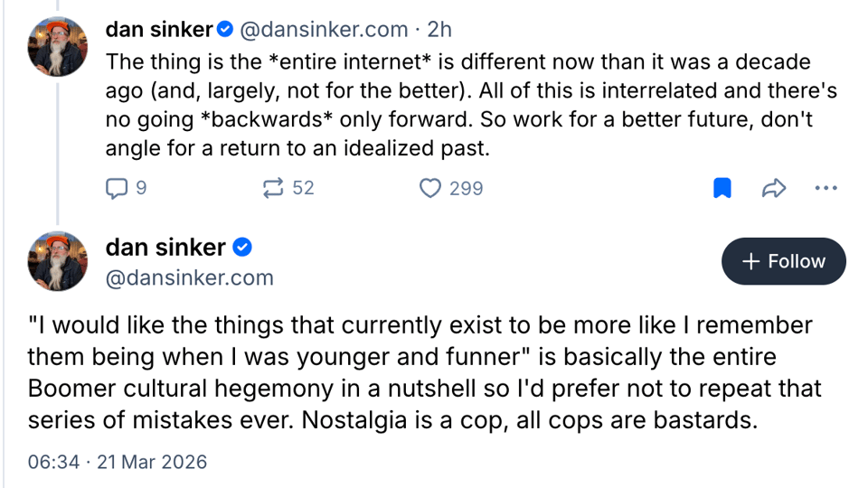Open the share arrow menu
The image size is (868, 488).
point(774,188)
